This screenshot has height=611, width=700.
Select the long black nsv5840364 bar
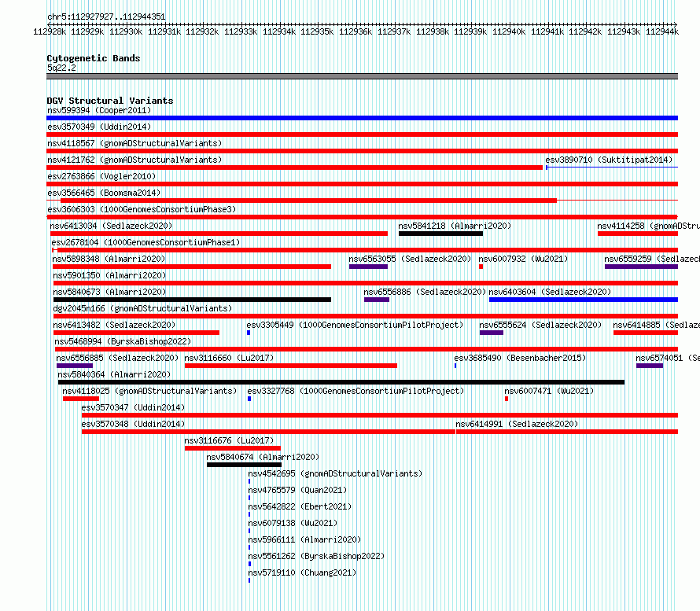pos(341,382)
